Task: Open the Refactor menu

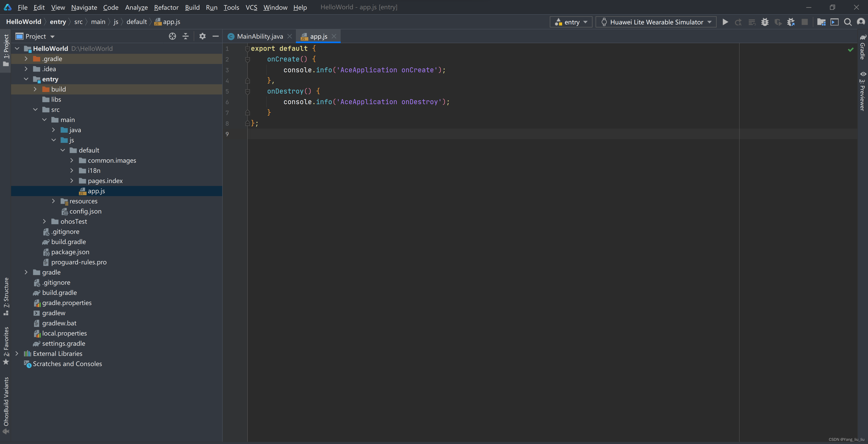Action: click(x=166, y=7)
